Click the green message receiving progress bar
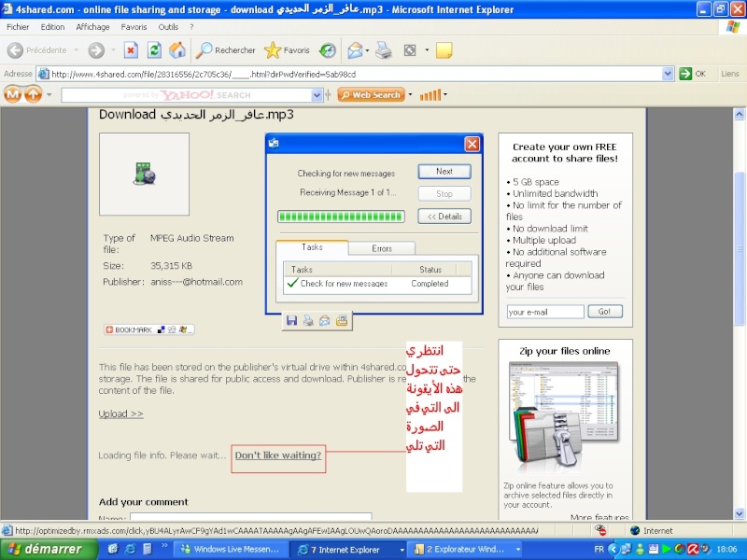 pyautogui.click(x=341, y=217)
